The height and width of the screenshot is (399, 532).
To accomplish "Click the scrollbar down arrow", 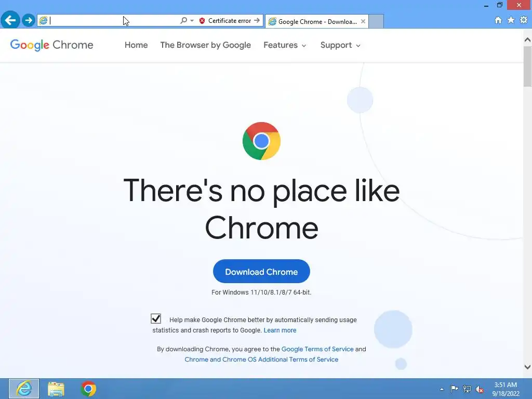I will (x=527, y=367).
